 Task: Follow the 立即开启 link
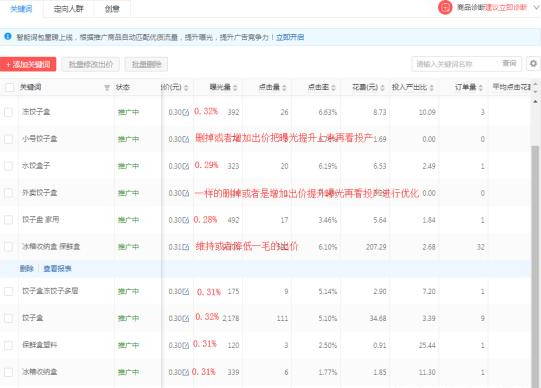[x=290, y=37]
